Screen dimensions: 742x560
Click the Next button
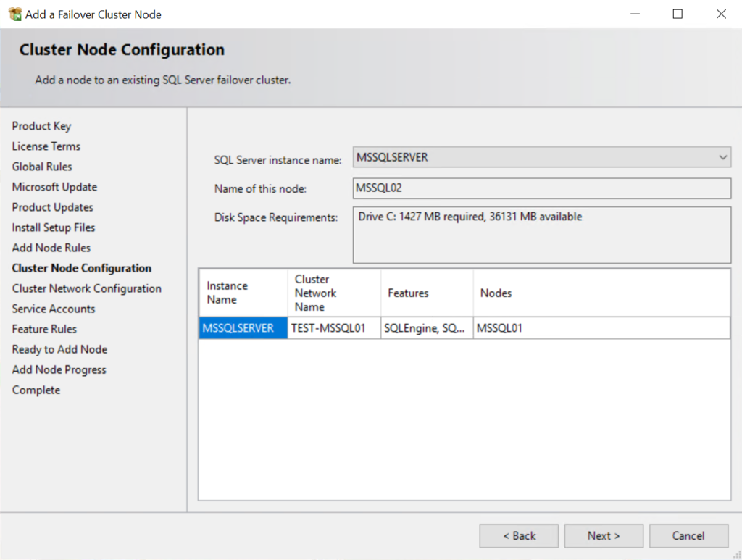604,535
